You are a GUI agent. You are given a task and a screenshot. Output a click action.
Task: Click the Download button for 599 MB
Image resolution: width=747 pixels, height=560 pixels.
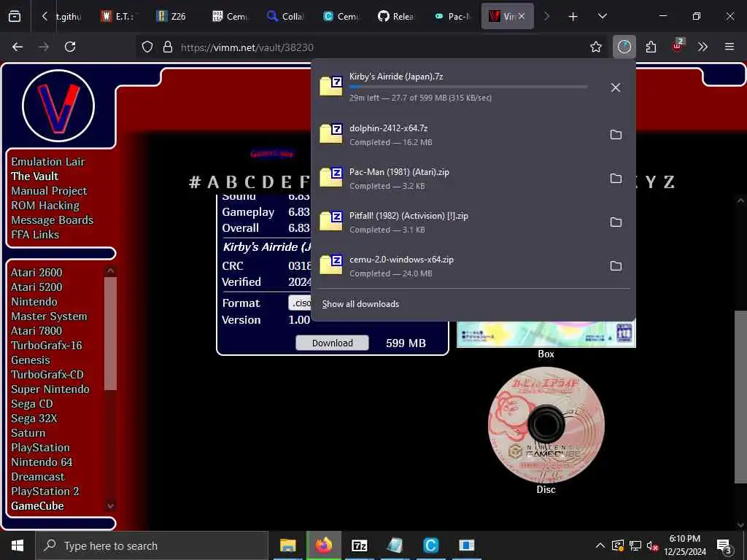(332, 343)
